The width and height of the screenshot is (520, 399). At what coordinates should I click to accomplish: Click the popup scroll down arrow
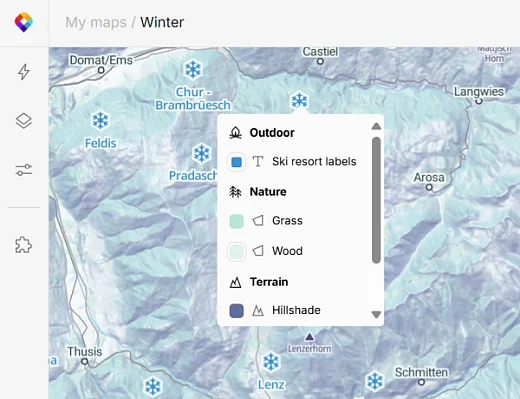[376, 314]
